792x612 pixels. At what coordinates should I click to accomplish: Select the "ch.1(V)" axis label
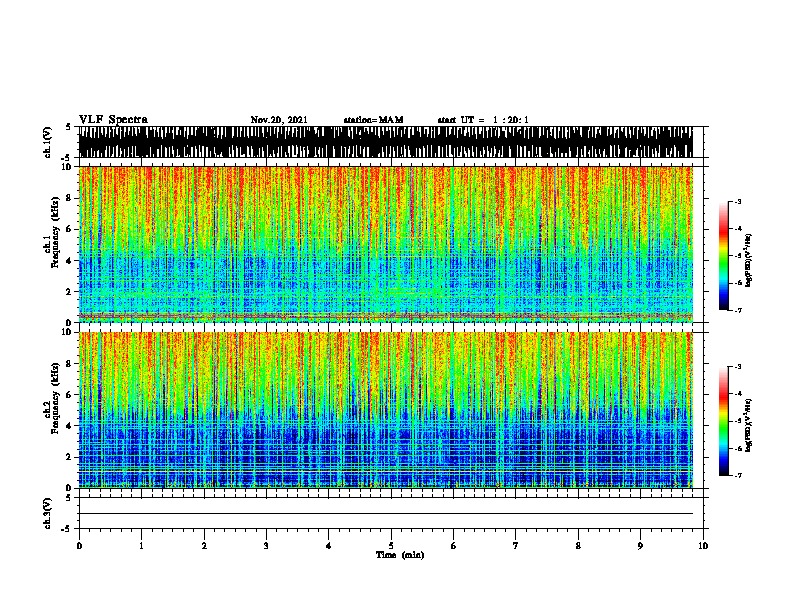(x=48, y=142)
